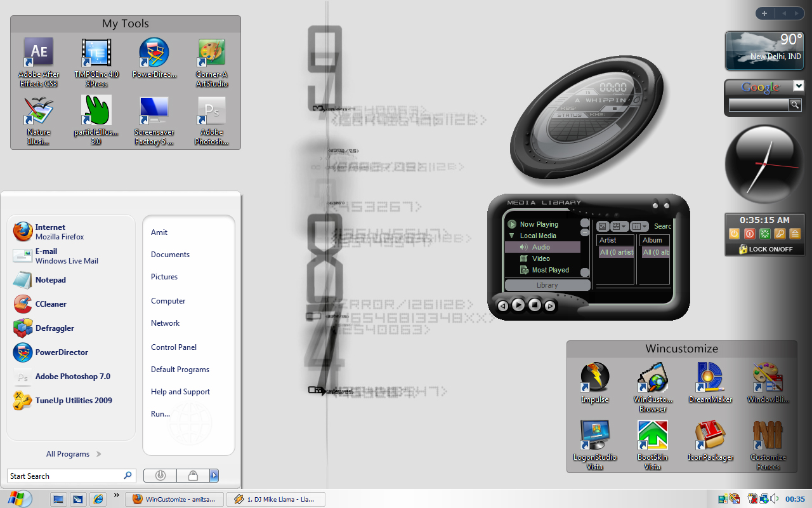Open Network from Start menu
Screen dimensions: 812x508
(x=166, y=323)
